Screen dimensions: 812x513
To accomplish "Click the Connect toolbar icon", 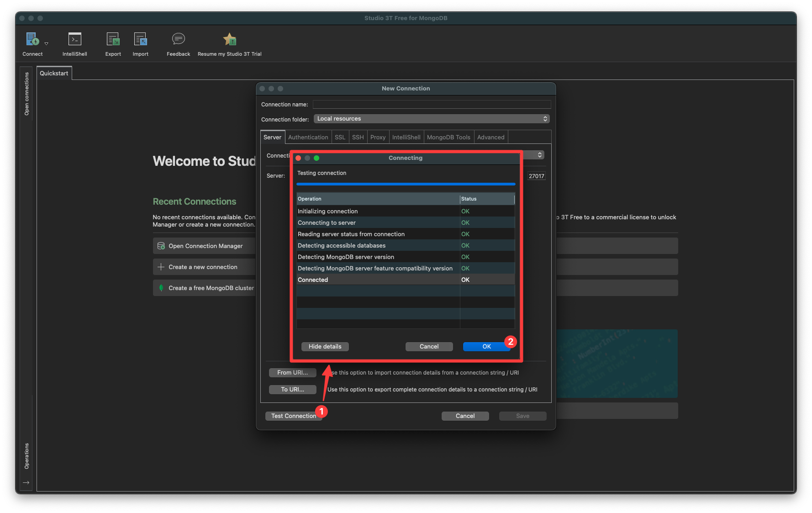I will click(x=32, y=39).
